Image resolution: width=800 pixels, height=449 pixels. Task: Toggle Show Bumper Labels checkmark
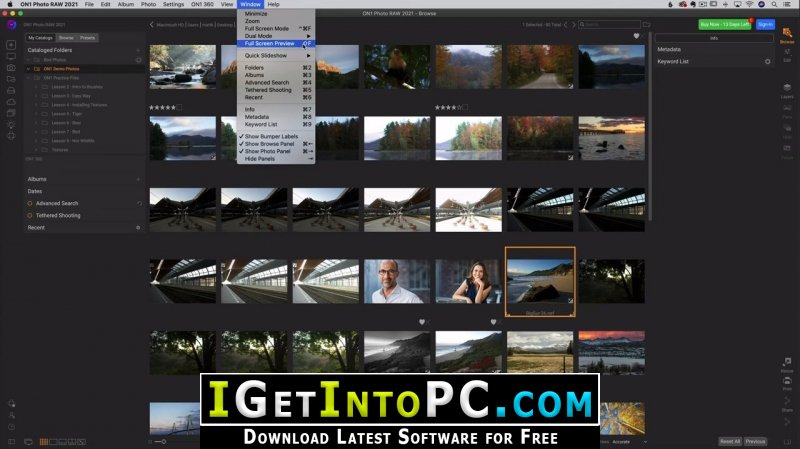pyautogui.click(x=269, y=137)
